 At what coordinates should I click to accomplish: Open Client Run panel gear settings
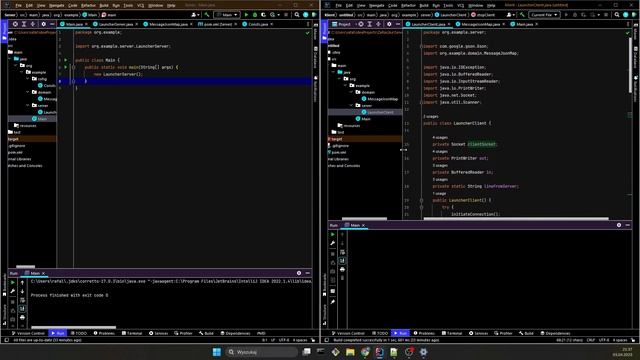pyautogui.click(x=619, y=225)
